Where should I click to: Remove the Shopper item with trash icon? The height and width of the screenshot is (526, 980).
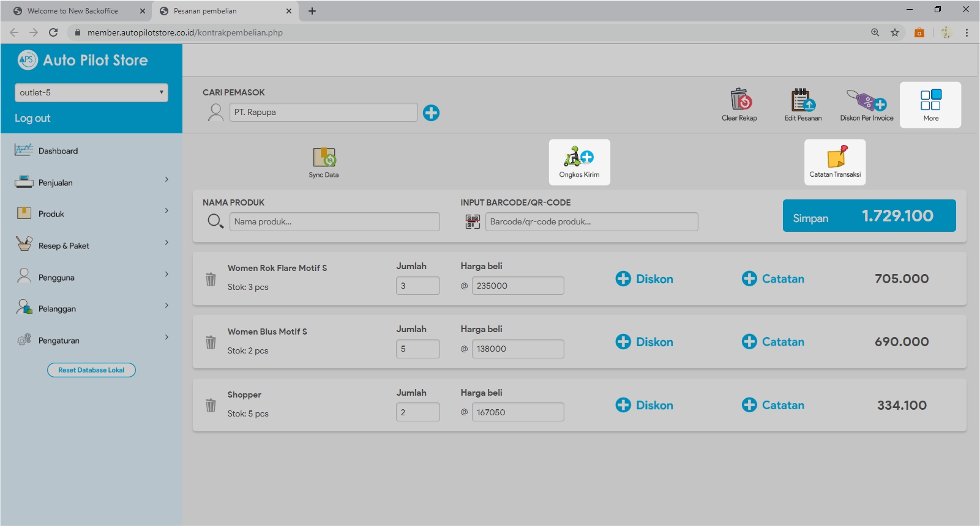point(211,406)
